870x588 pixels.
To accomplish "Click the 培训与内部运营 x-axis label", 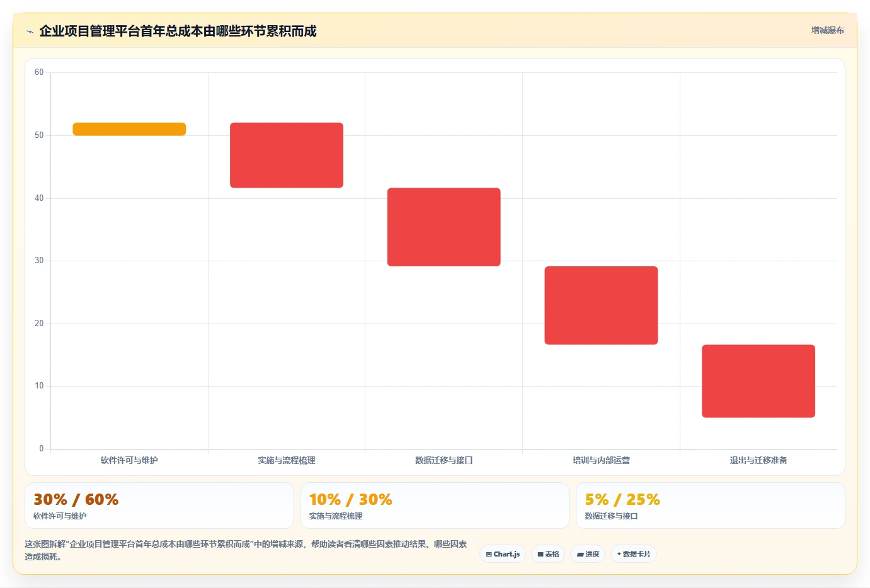I will point(601,460).
